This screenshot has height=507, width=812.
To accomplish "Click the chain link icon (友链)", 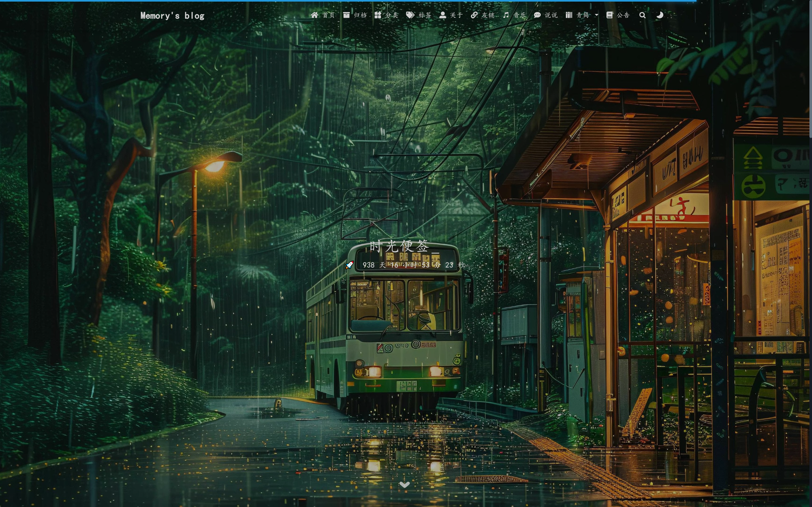I will [474, 15].
